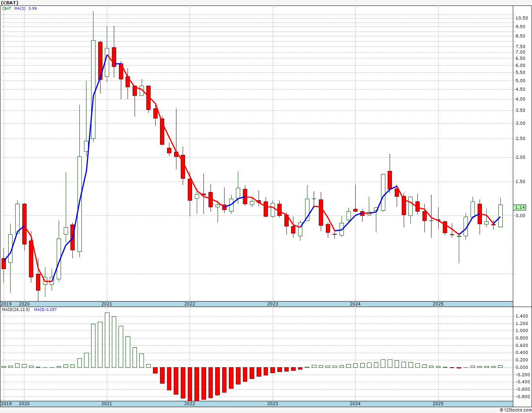
Task: Click the 5.00 price axis label
Action: [520, 81]
